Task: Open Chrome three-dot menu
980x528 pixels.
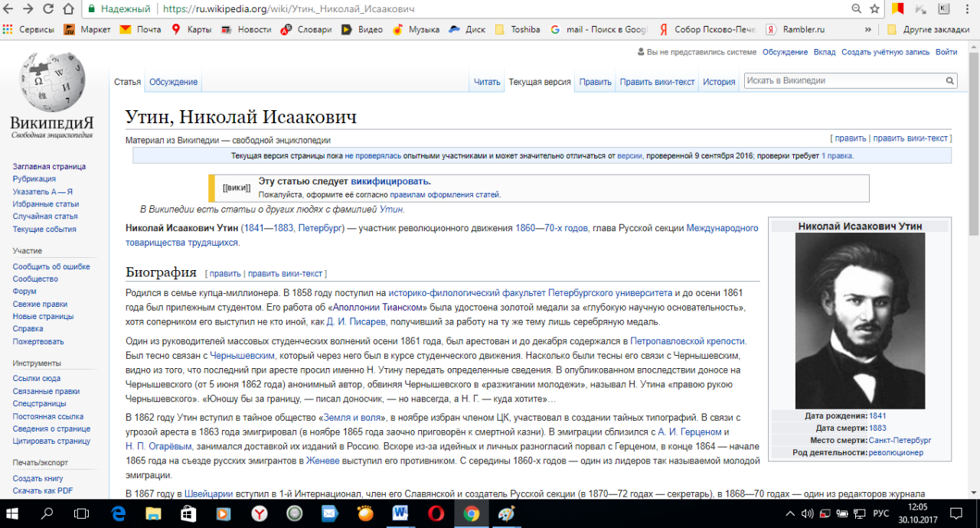Action: (x=968, y=9)
